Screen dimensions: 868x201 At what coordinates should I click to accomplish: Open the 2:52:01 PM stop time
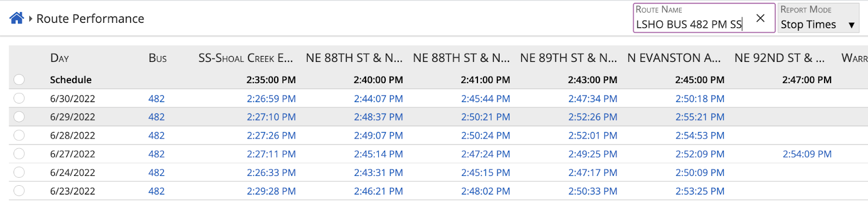(x=593, y=136)
